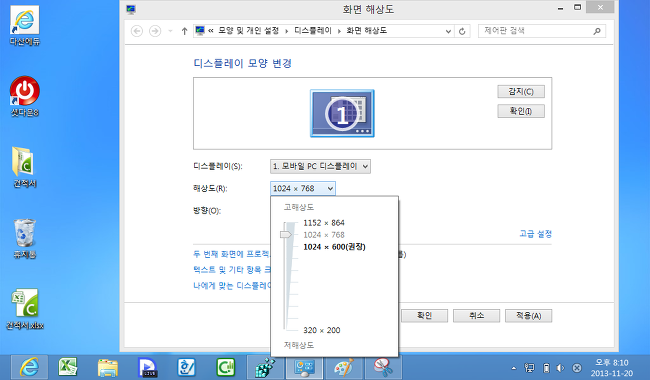Viewport: 650px width, 380px height.
Task: Open the 고급 설정 link
Action: 536,234
